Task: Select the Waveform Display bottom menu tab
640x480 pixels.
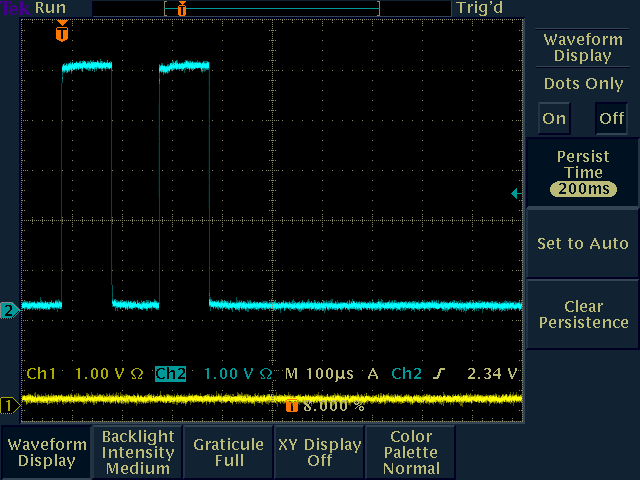Action: 46,452
